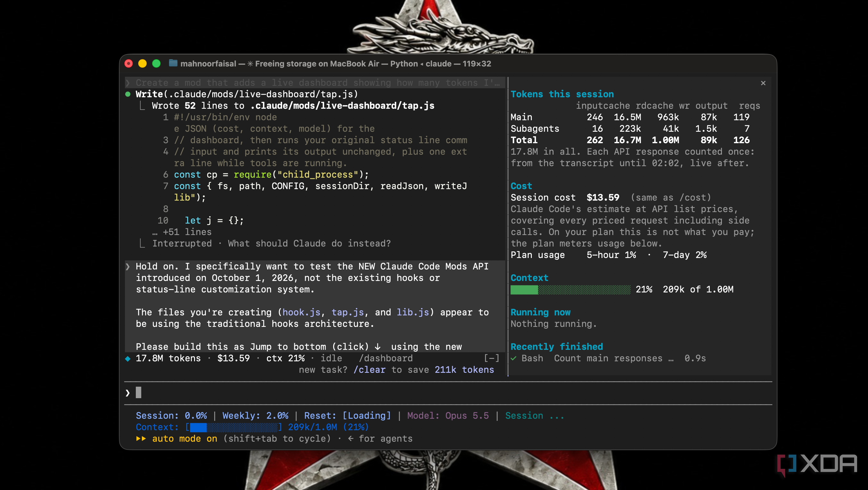Close the dashboard panel with X
The width and height of the screenshot is (868, 490).
coord(763,83)
